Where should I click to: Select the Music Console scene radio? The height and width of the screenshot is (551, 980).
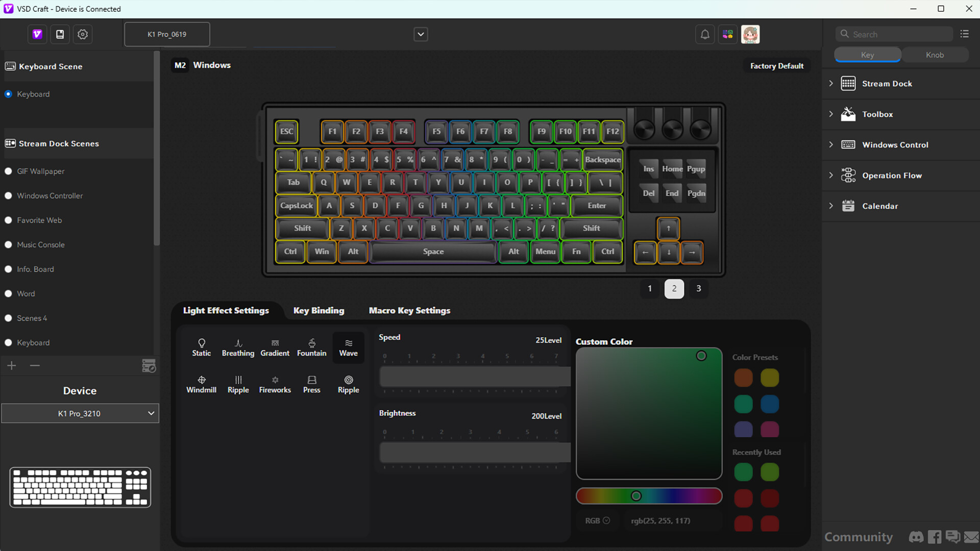(x=8, y=245)
